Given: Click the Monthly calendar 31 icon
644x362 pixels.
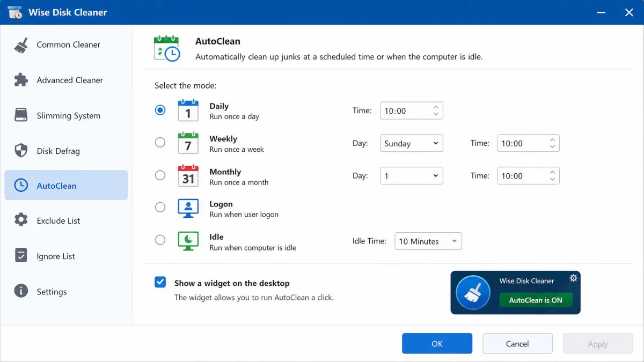Looking at the screenshot, I should coord(188,176).
